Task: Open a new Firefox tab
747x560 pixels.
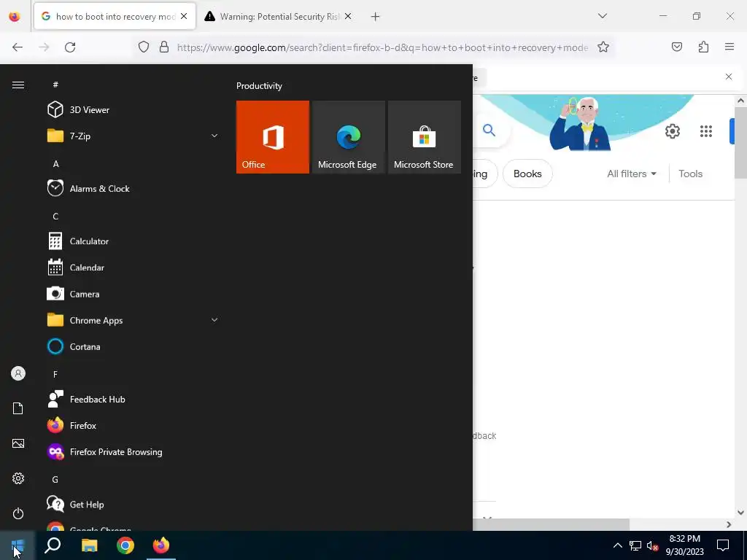Action: pyautogui.click(x=376, y=17)
